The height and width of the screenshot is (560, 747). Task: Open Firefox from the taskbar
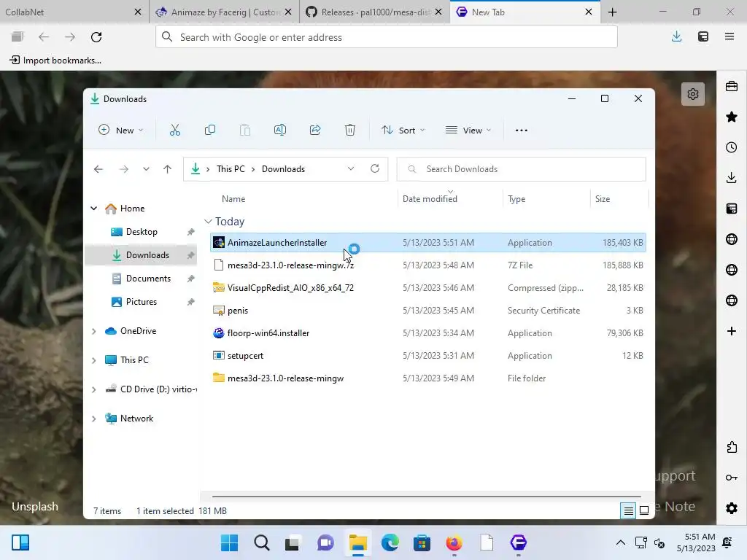454,542
